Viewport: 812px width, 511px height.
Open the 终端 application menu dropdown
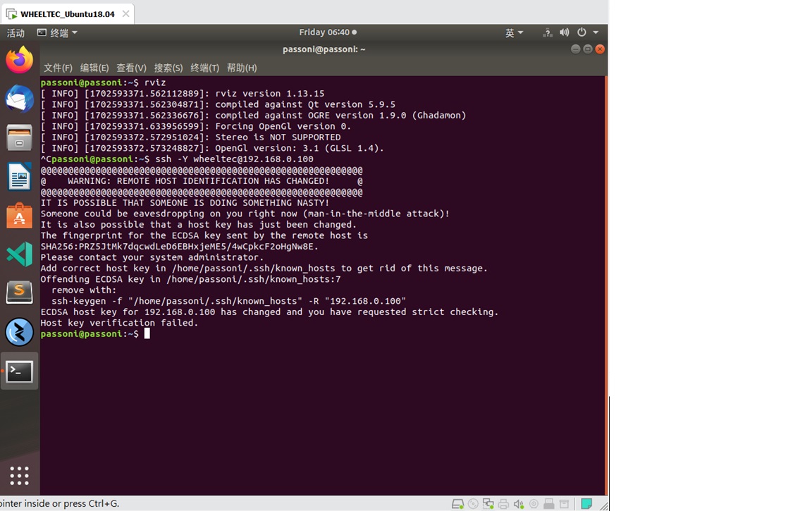point(58,32)
